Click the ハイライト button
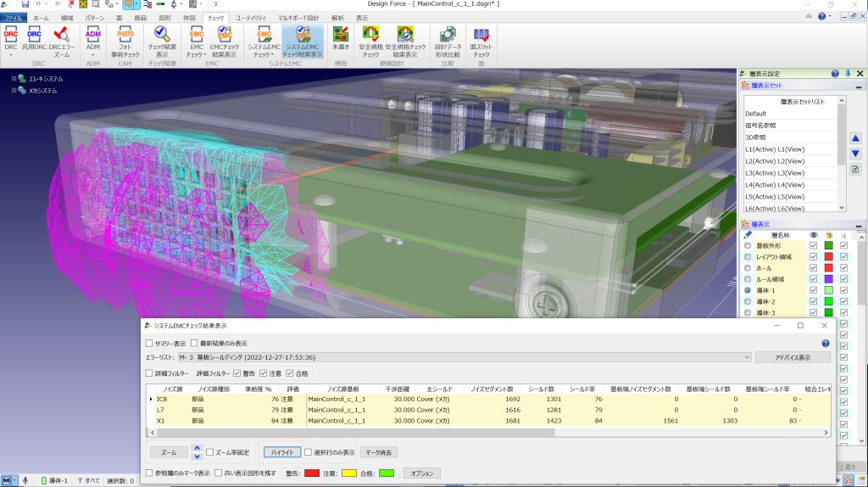868x487 pixels. coord(282,453)
